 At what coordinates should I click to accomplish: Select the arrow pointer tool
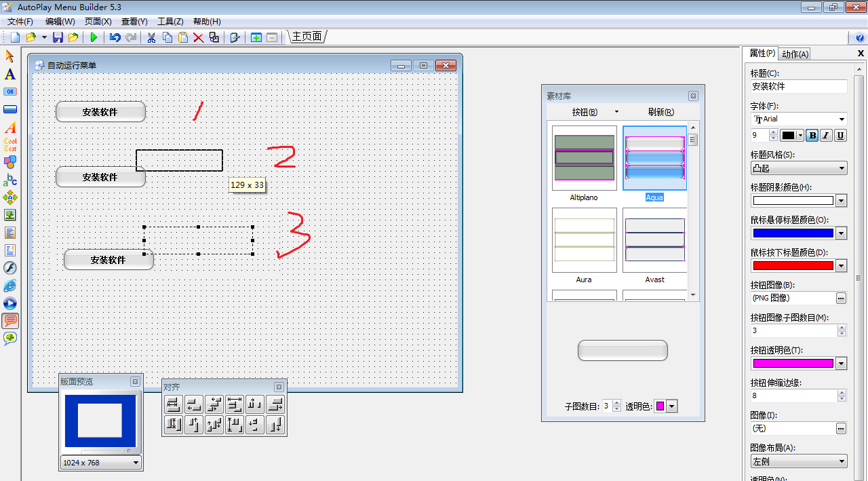click(10, 56)
